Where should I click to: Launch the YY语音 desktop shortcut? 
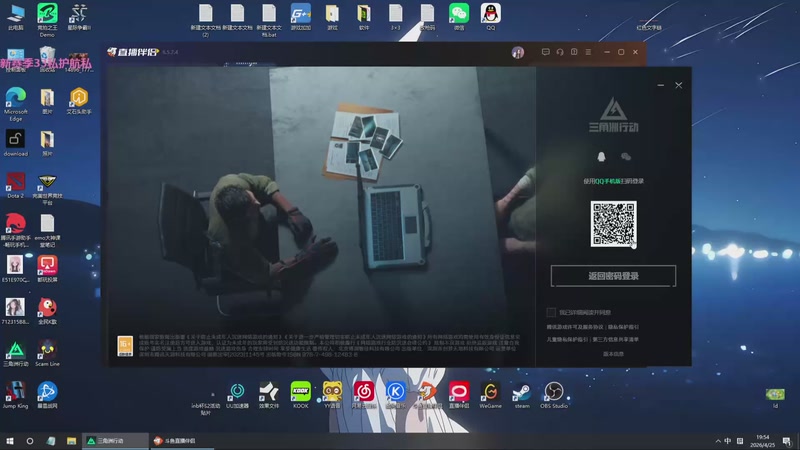pyautogui.click(x=332, y=395)
